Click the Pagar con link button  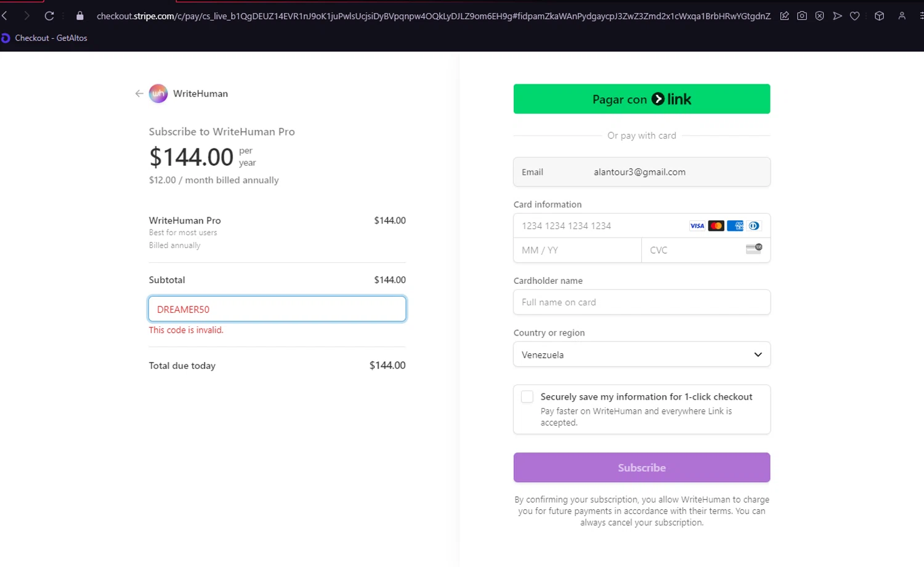[642, 99]
